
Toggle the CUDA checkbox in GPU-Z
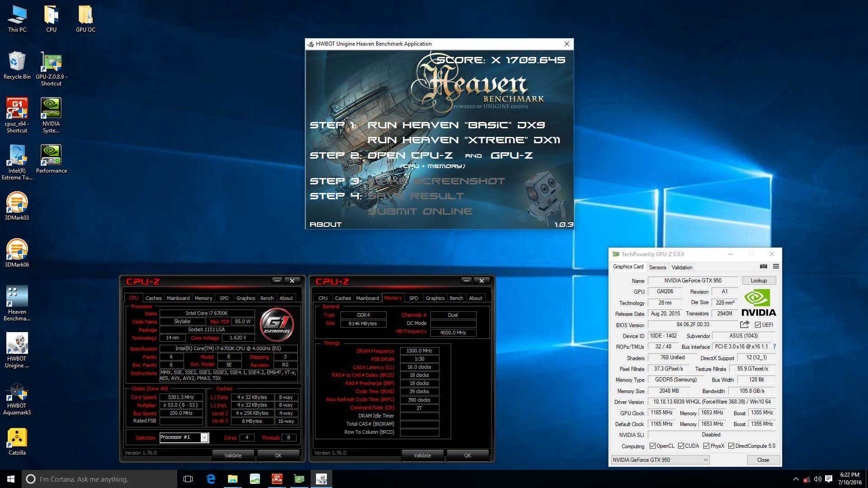pos(681,446)
